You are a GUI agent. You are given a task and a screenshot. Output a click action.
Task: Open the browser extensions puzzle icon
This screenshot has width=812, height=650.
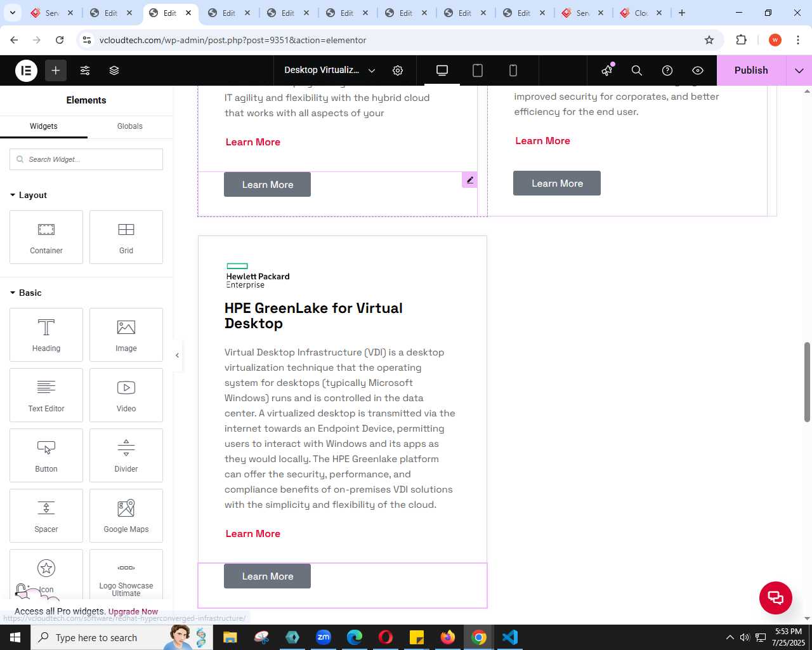click(741, 40)
